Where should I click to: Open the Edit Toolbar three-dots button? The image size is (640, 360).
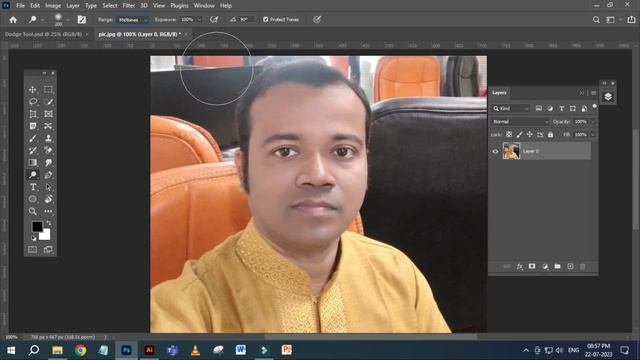48,211
